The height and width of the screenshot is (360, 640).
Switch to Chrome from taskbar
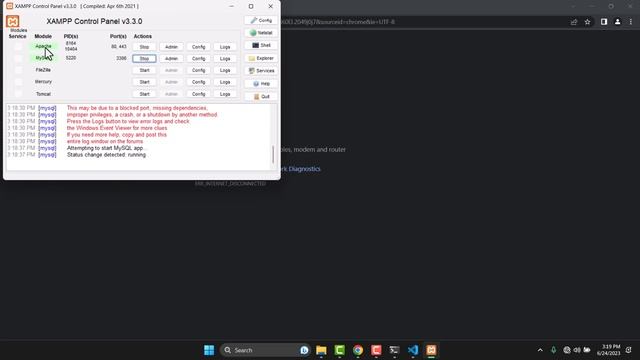(x=358, y=350)
